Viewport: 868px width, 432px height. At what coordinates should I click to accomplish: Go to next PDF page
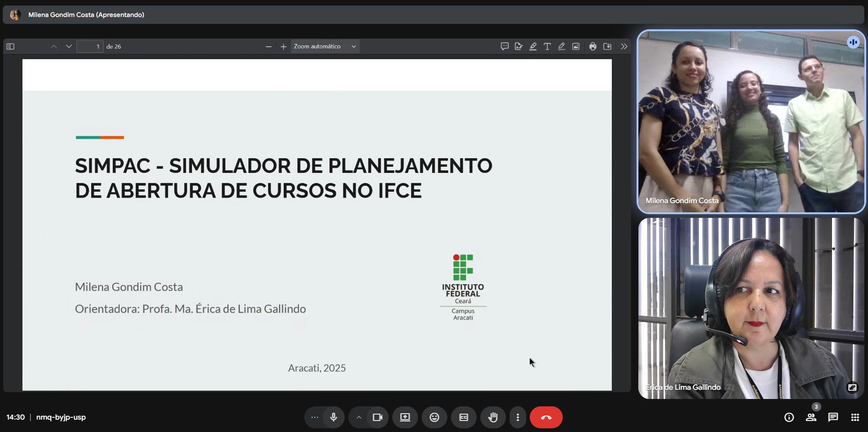coord(69,46)
